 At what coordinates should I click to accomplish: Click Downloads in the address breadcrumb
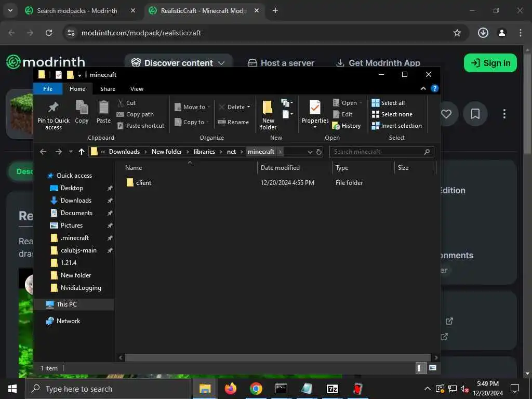pos(124,152)
